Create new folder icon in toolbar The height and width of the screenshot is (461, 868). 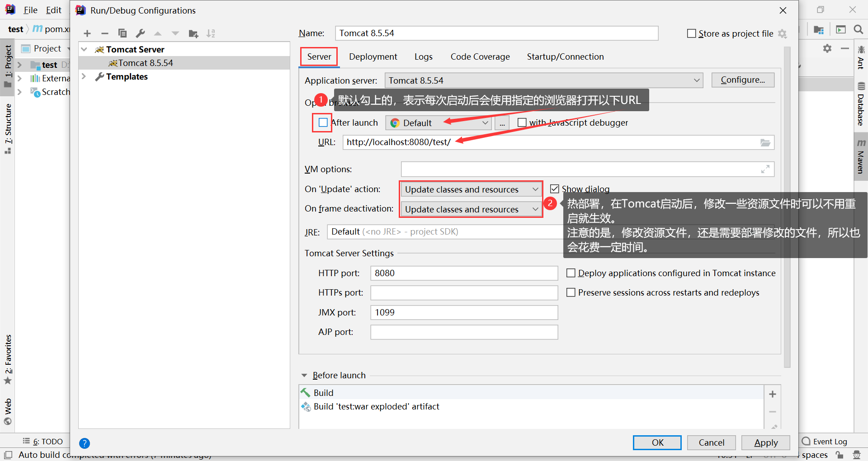click(193, 33)
